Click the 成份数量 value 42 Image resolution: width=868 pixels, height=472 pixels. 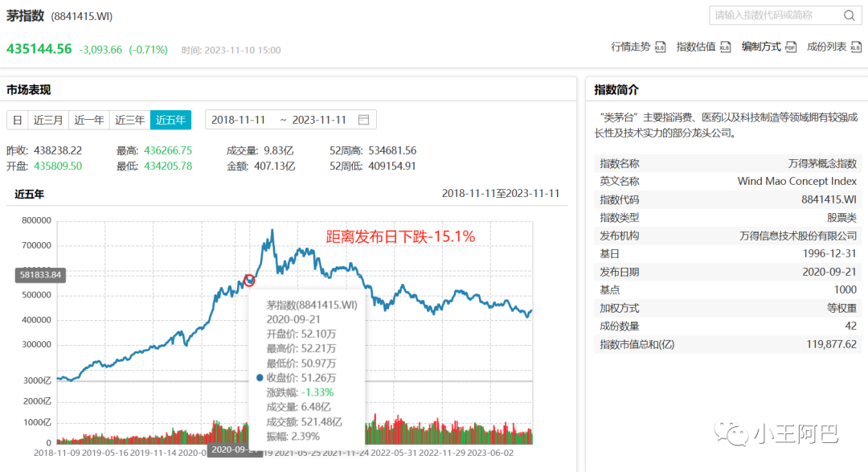click(x=851, y=326)
